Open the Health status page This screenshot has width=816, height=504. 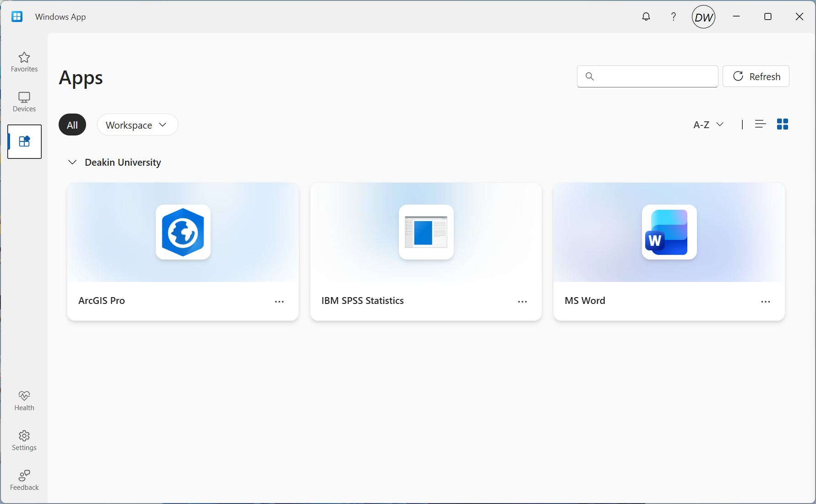tap(24, 400)
